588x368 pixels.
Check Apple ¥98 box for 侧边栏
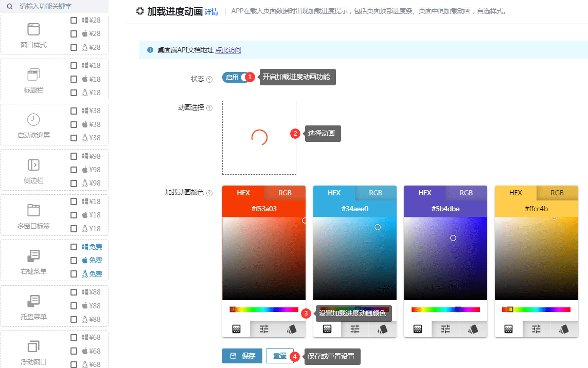click(x=74, y=170)
